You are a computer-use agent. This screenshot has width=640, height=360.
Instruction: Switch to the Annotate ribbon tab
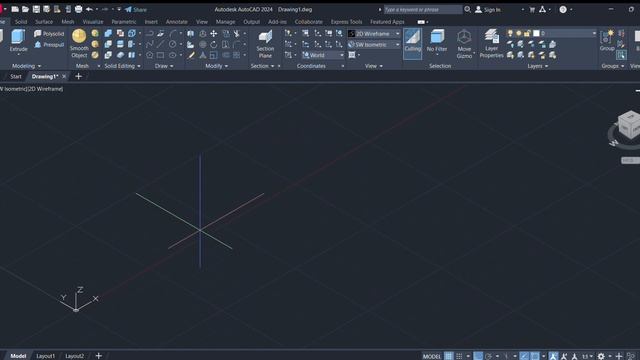click(x=176, y=22)
